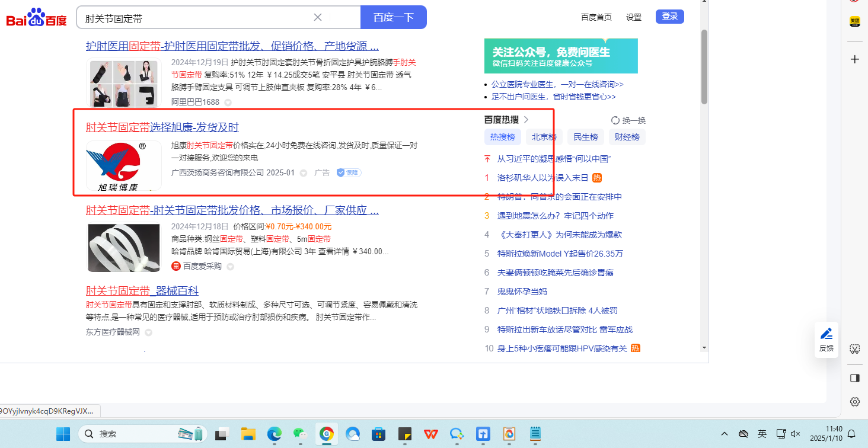Image resolution: width=868 pixels, height=448 pixels.
Task: Open the sidebar screenshot scissors tool
Action: click(x=855, y=348)
